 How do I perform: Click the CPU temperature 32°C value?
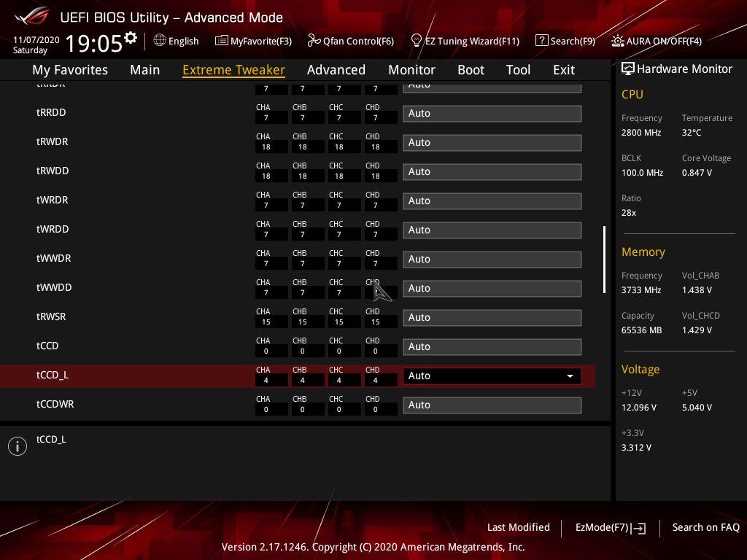click(x=692, y=133)
